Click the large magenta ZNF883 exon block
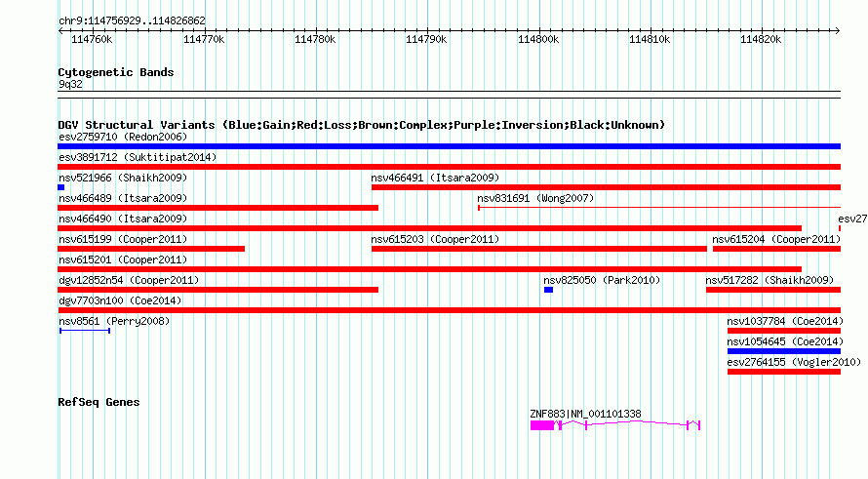This screenshot has height=479, width=868. click(542, 425)
